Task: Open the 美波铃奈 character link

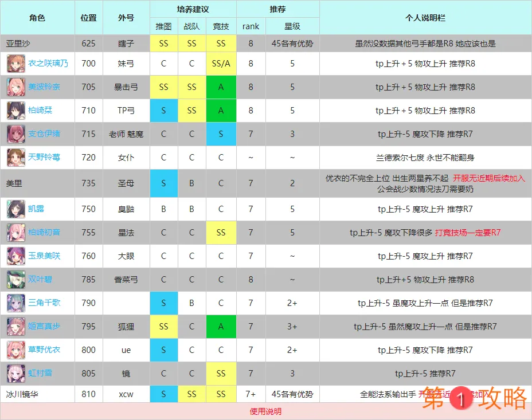Action: tap(44, 87)
